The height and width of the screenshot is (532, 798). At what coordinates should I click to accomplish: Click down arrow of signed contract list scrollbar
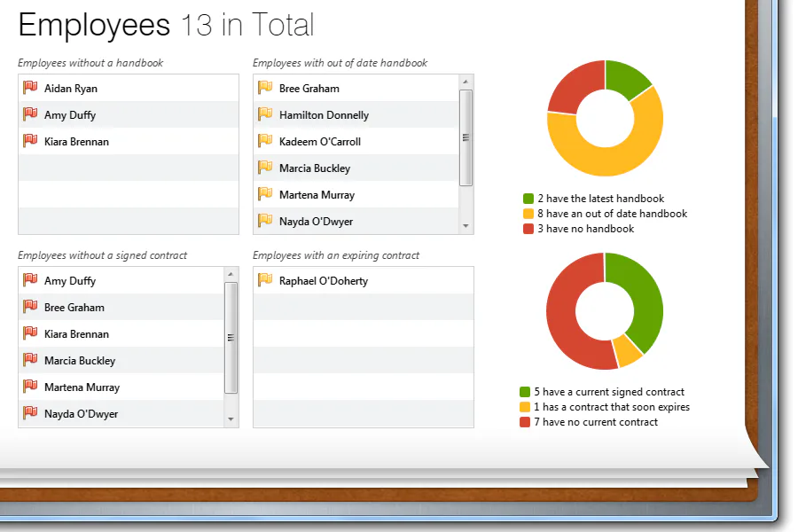click(231, 419)
